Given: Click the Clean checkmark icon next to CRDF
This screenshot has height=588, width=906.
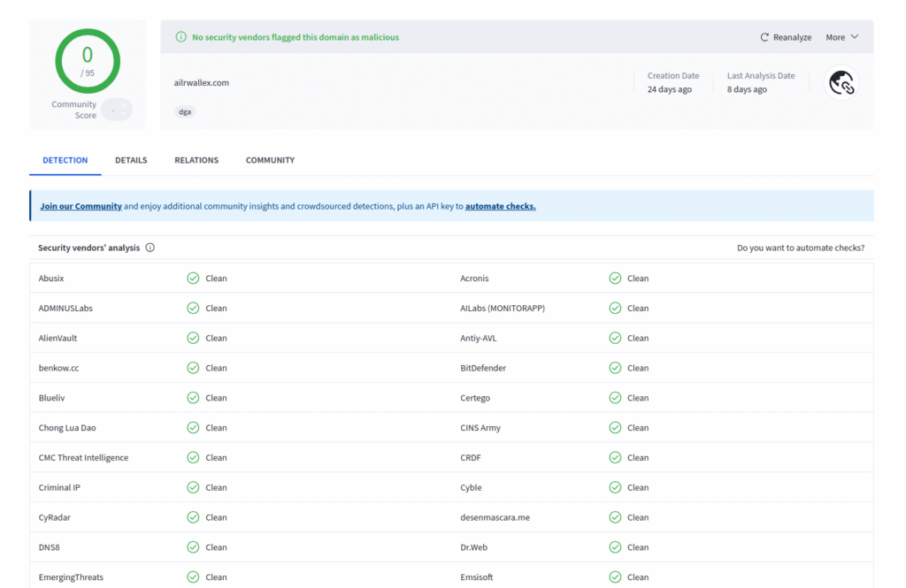Looking at the screenshot, I should (x=615, y=457).
